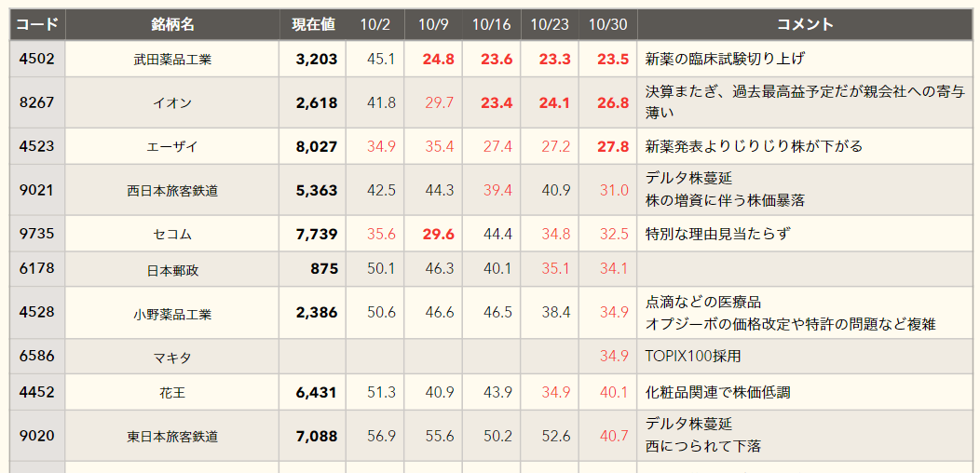Click the current price 3,203
980x473 pixels.
click(x=317, y=60)
